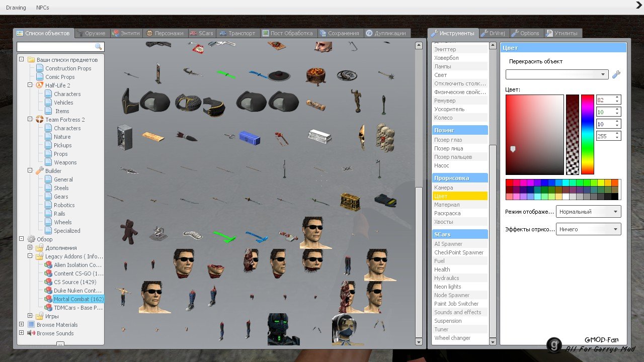The width and height of the screenshot is (644, 362).
Task: Click the Builder wrench icon in the tree
Action: [x=39, y=171]
